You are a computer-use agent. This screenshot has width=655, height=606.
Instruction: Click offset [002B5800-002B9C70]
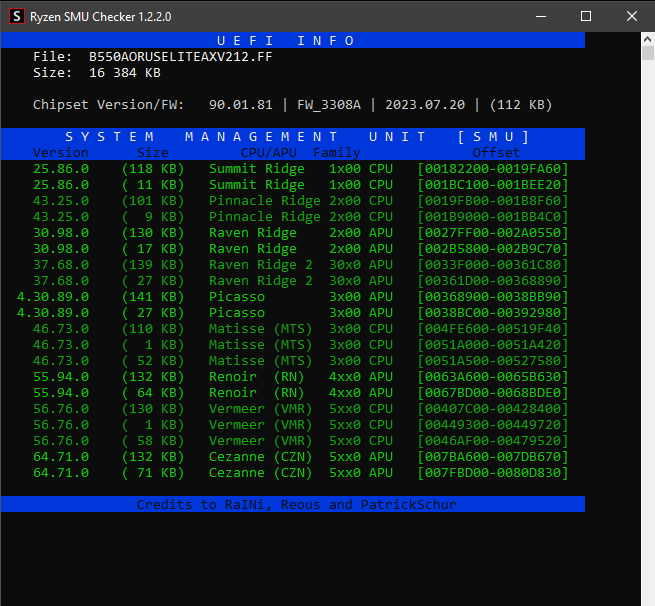click(493, 249)
